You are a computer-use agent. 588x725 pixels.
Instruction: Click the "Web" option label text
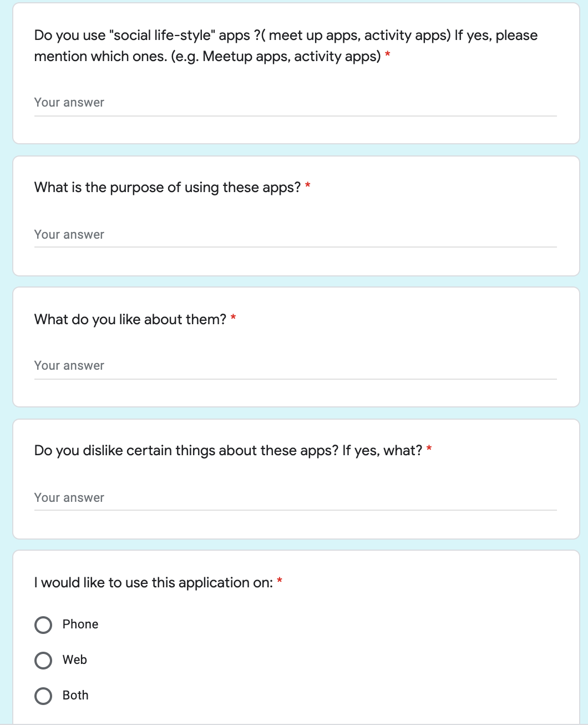75,660
